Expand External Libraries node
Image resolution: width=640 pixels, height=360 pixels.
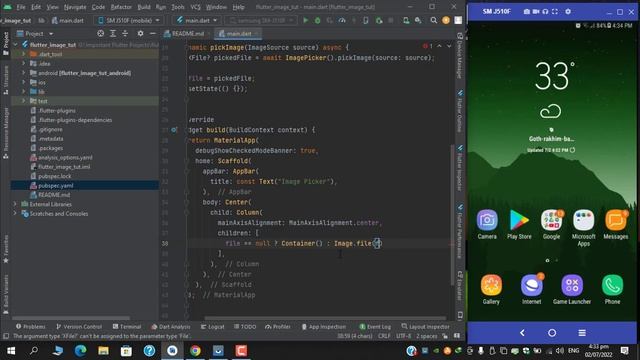point(15,204)
